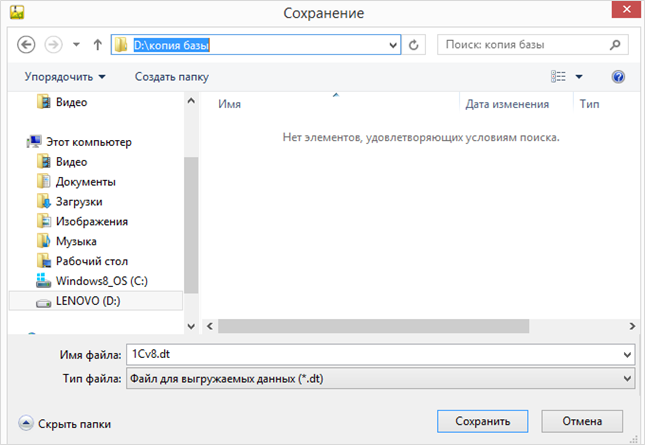Cancel the dialog with Отмена
Viewport: 645px width, 445px height.
[582, 421]
